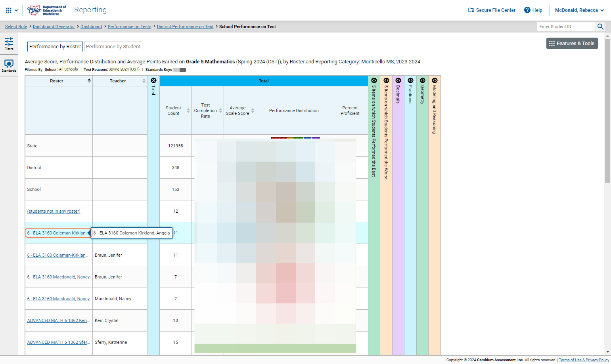
Task: Go to Dashboard Generator breadcrumb
Action: (x=54, y=27)
